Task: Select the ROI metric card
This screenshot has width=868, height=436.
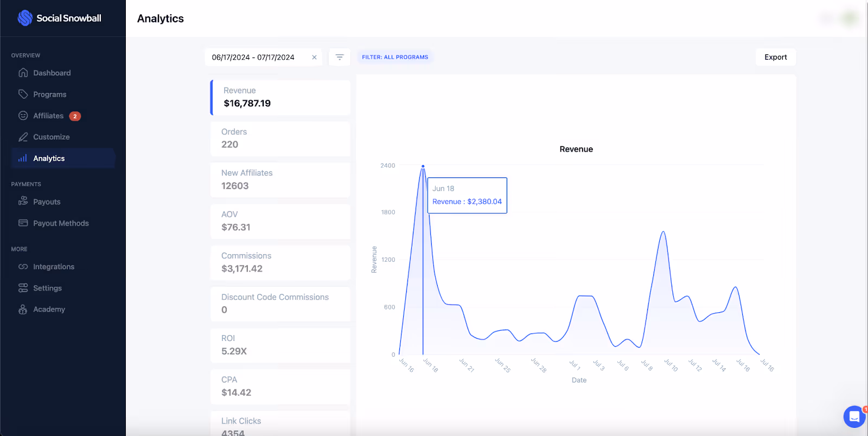Action: (280, 345)
